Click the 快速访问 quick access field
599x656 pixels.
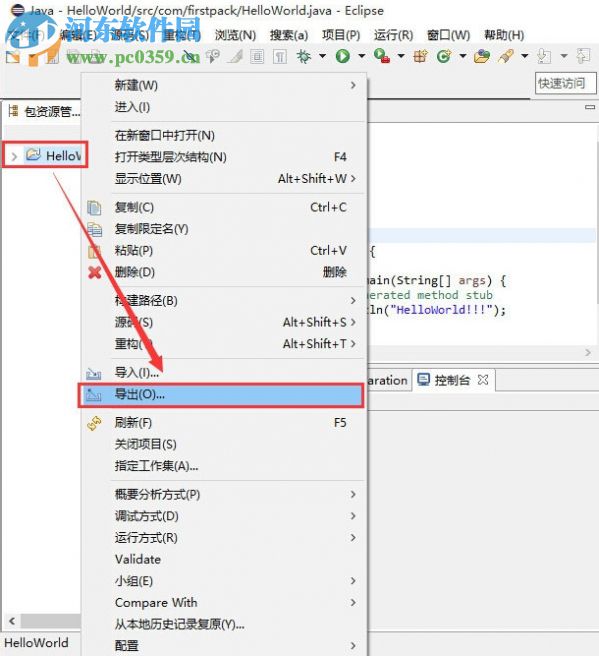[x=566, y=83]
